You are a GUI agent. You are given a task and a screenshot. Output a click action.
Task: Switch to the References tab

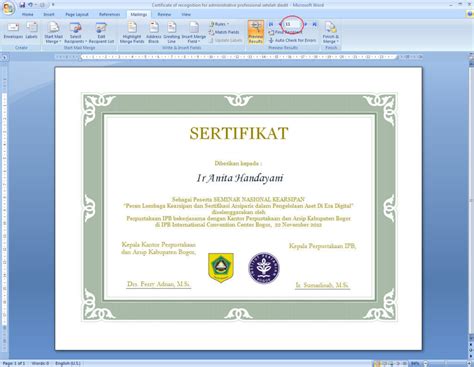point(109,14)
